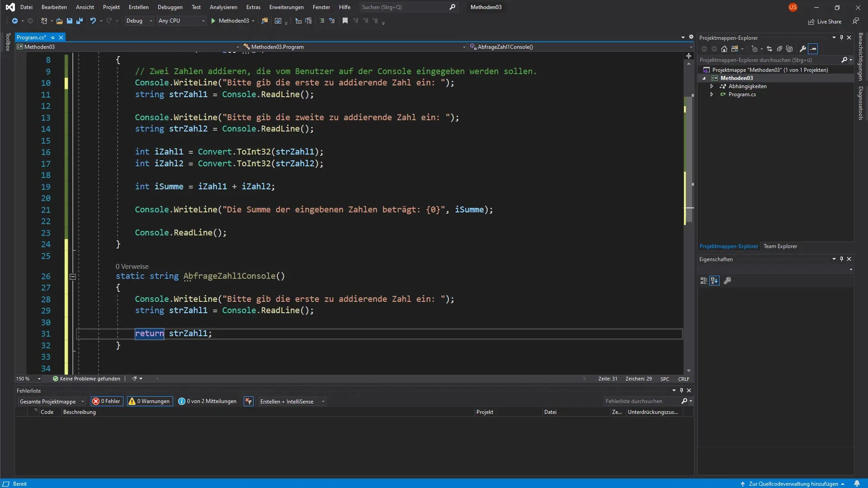Toggle alphabetical sort in Eigenschaften panel
868x488 pixels.
click(714, 281)
